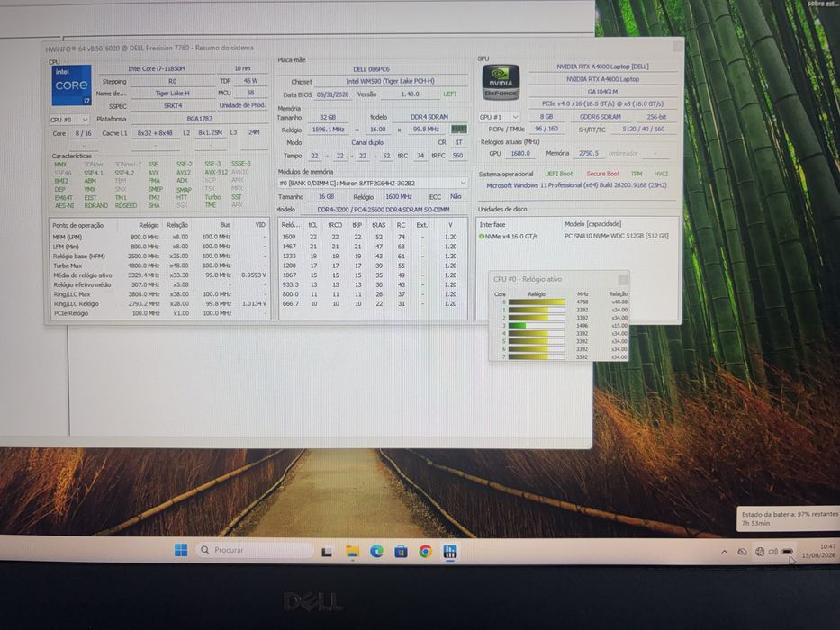Launch Google Chrome from the taskbar
This screenshot has width=840, height=630.
(425, 551)
